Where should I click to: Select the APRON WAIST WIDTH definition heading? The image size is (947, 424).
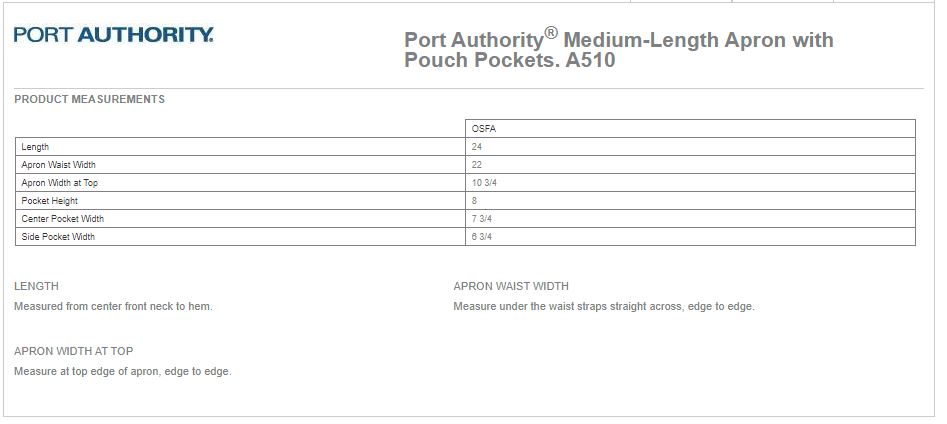(510, 286)
